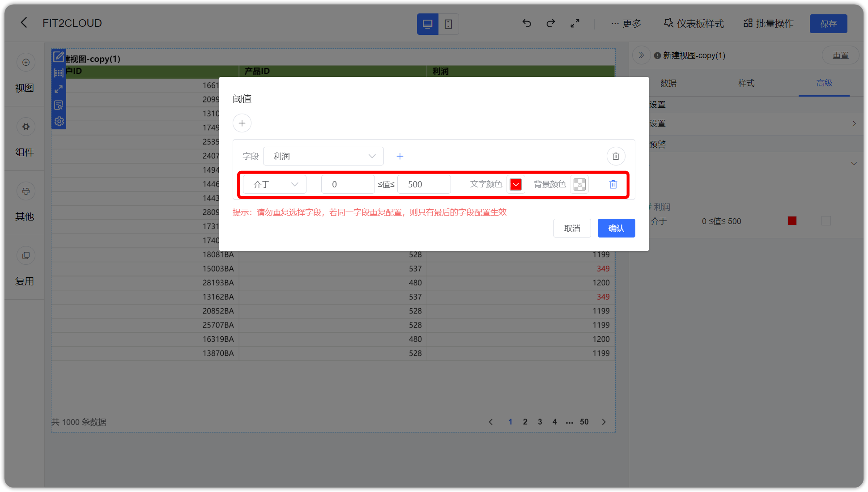
Task: Open the table settings grid icon
Action: [x=59, y=72]
